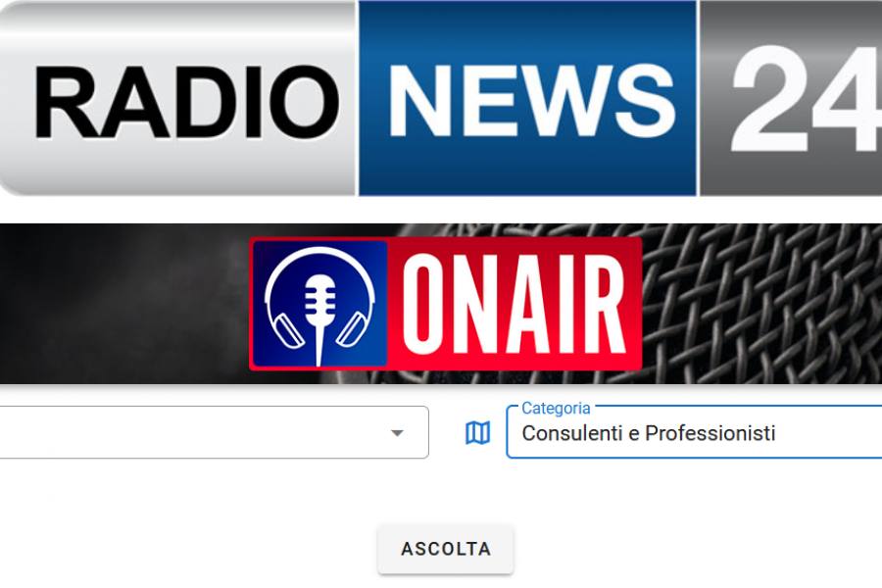Click the ON AIR banner image
This screenshot has width=882, height=588.
(441, 304)
